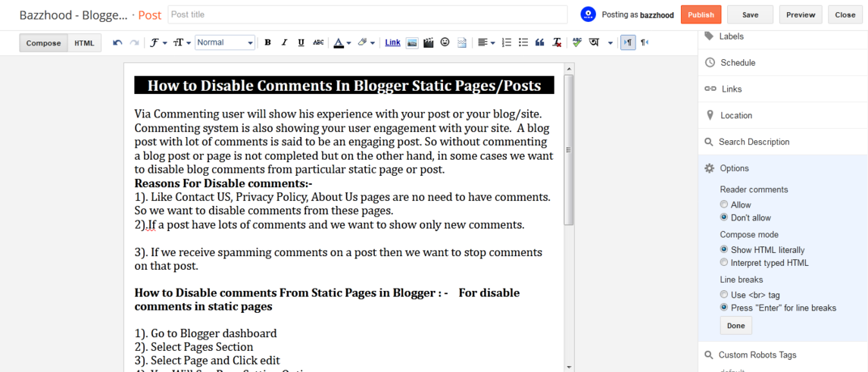Select Press "Enter" for line breaks
The height and width of the screenshot is (372, 868).
[724, 308]
